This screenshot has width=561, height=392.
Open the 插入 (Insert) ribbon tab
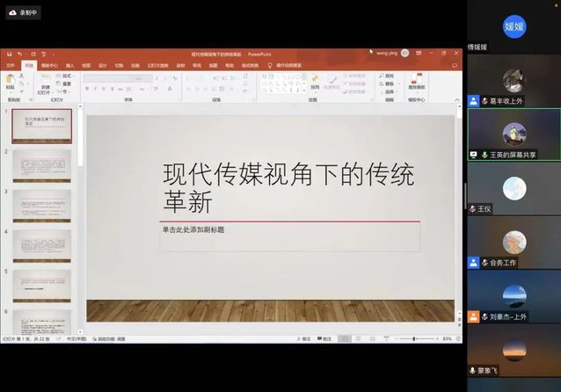tap(69, 65)
